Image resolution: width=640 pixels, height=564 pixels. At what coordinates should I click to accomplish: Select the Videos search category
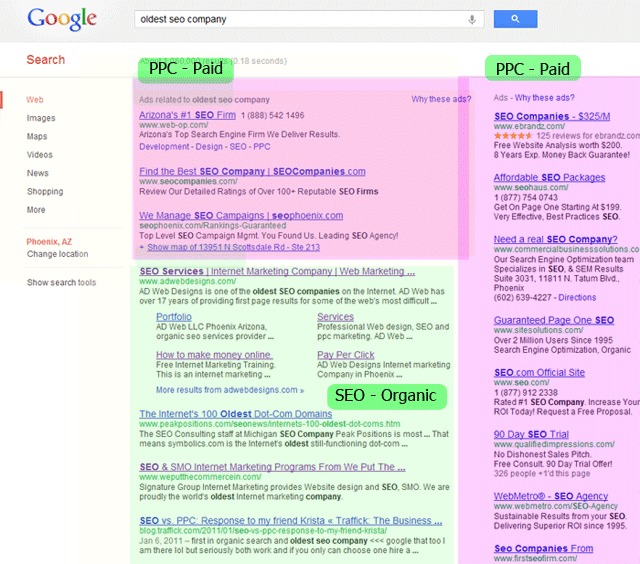[40, 155]
